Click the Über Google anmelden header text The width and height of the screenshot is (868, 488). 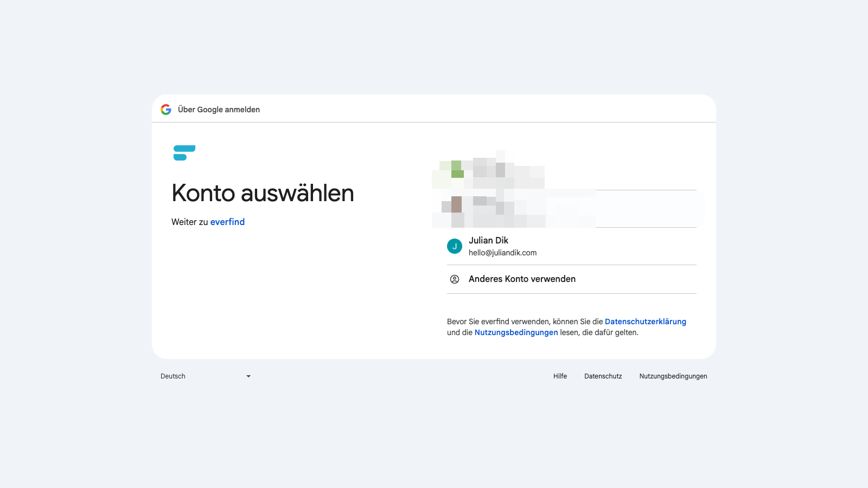click(x=219, y=110)
